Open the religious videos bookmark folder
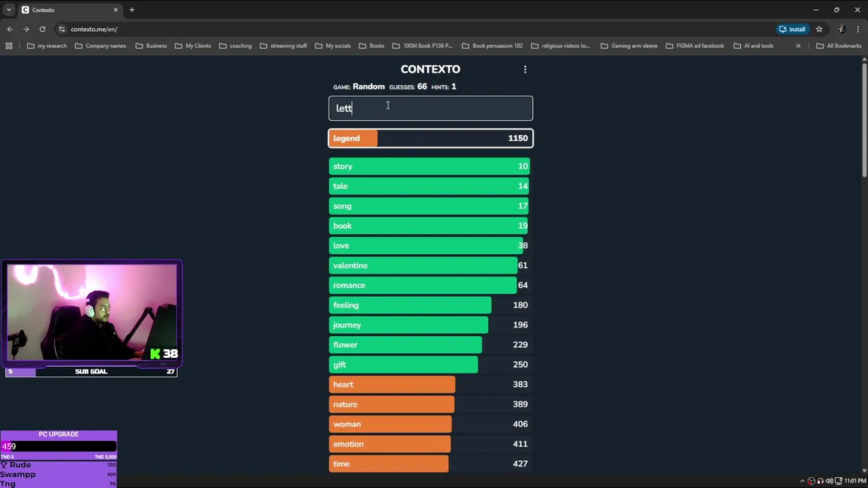The image size is (868, 488). 561,46
